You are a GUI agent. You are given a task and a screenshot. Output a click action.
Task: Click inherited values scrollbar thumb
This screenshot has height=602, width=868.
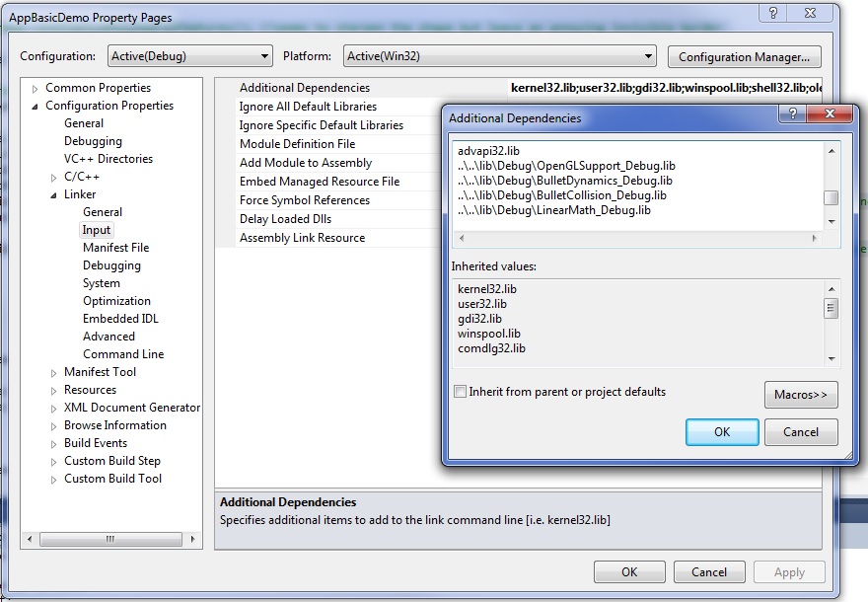tap(831, 308)
